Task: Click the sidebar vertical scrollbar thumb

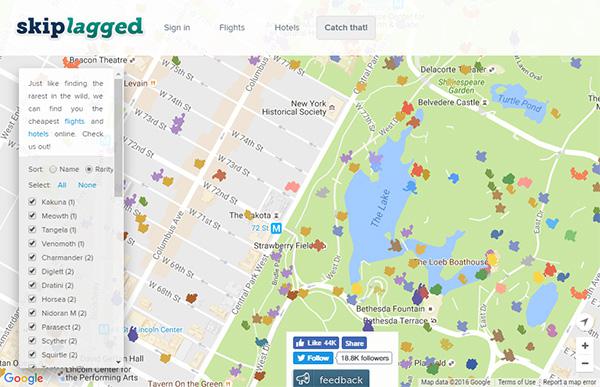Action: pyautogui.click(x=118, y=138)
